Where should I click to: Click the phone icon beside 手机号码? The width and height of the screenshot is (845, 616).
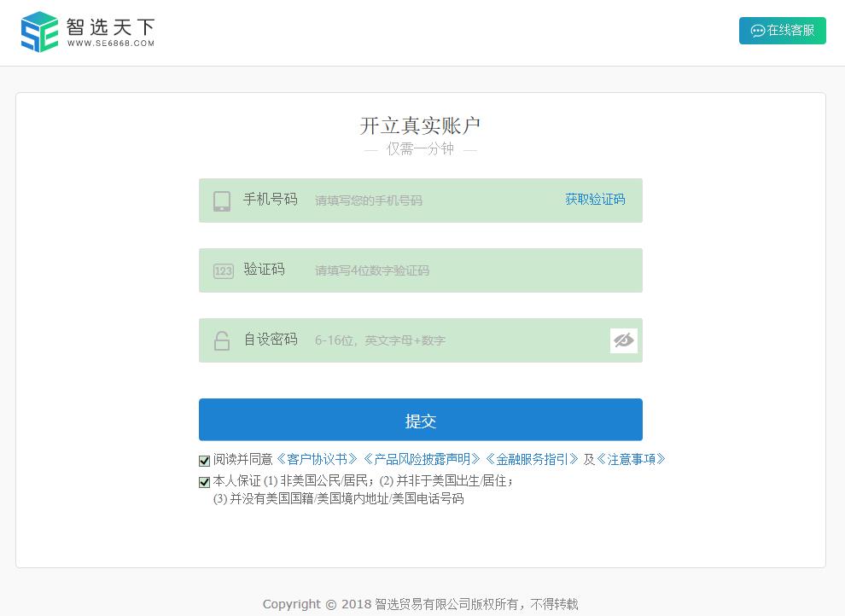coord(222,201)
